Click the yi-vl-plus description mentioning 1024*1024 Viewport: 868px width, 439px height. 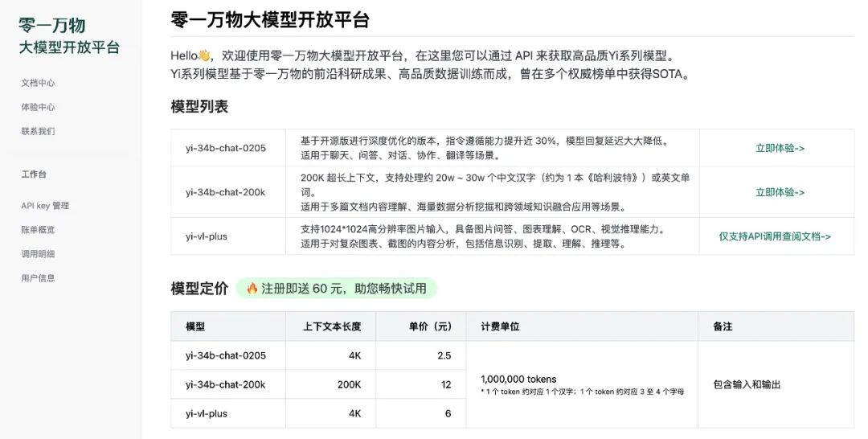pos(483,236)
